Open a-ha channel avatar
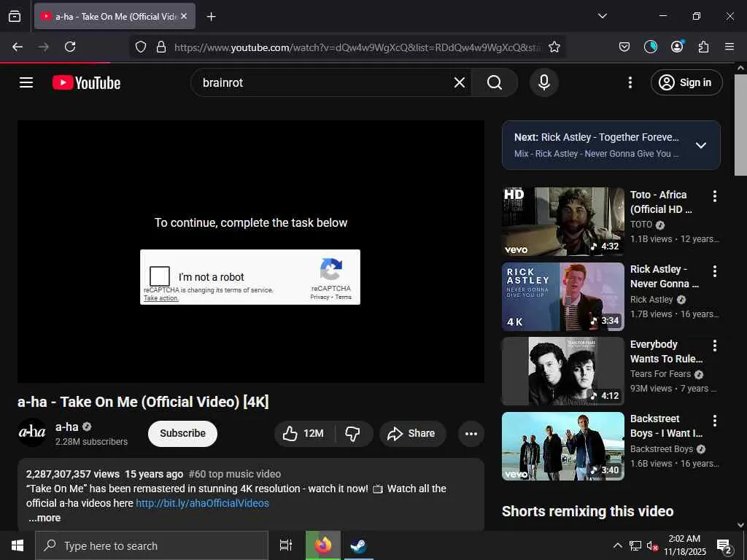This screenshot has width=747, height=560. [x=32, y=432]
